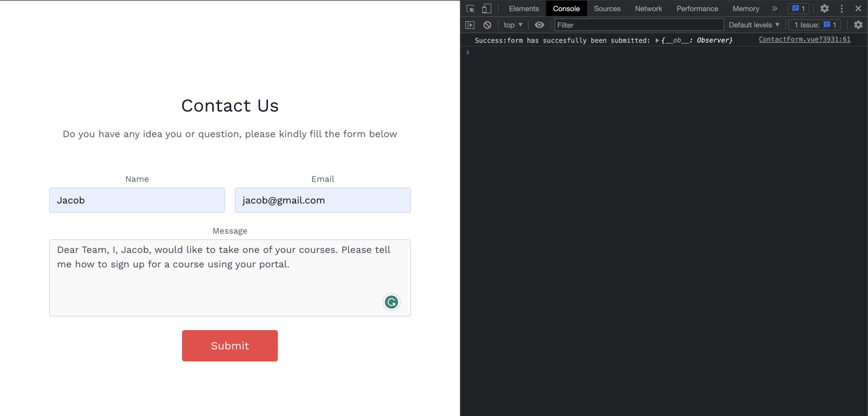Open the DevTools three-dot customize menu
This screenshot has height=416, width=868.
point(842,8)
